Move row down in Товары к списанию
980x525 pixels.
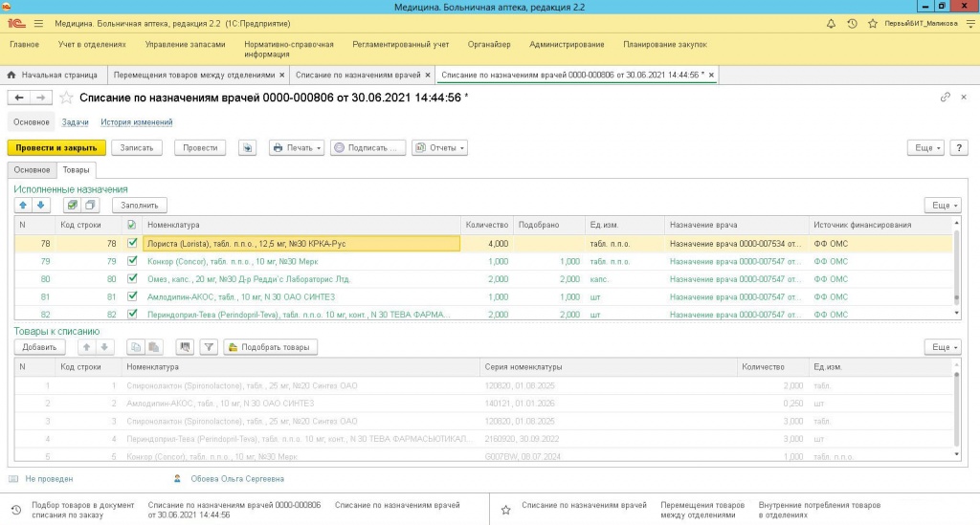coord(104,347)
